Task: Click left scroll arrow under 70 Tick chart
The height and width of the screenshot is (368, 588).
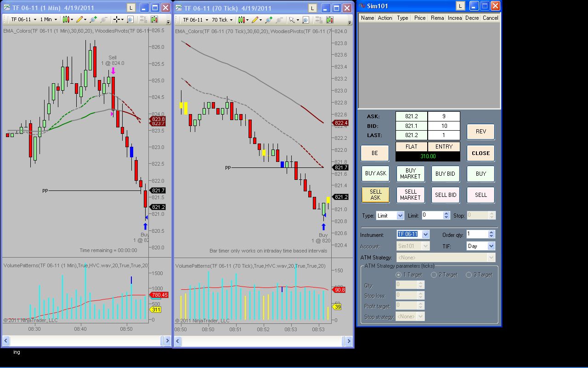Action: click(x=178, y=341)
